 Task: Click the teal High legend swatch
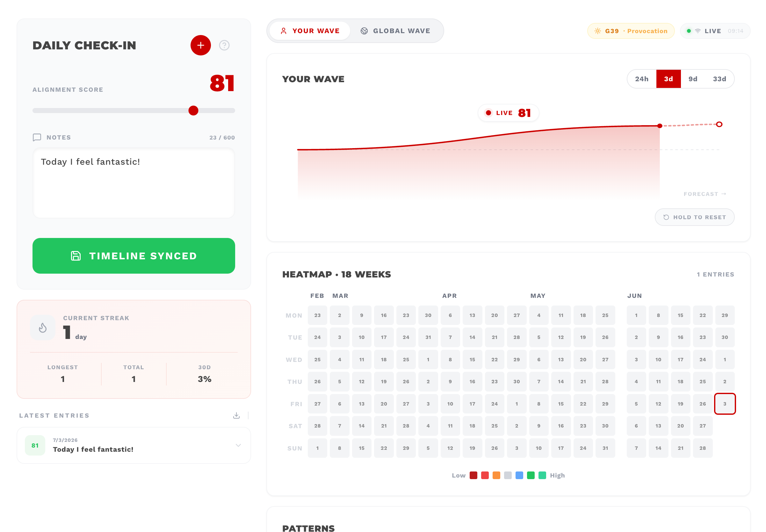[542, 475]
